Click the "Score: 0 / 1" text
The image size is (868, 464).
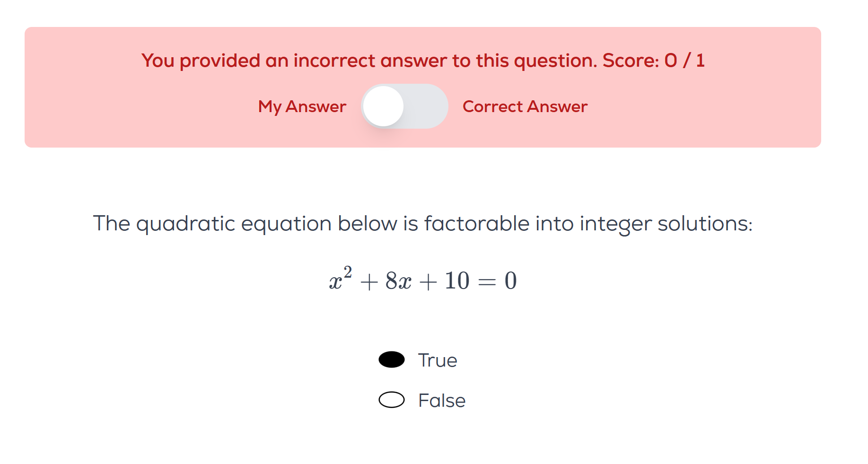pyautogui.click(x=653, y=61)
